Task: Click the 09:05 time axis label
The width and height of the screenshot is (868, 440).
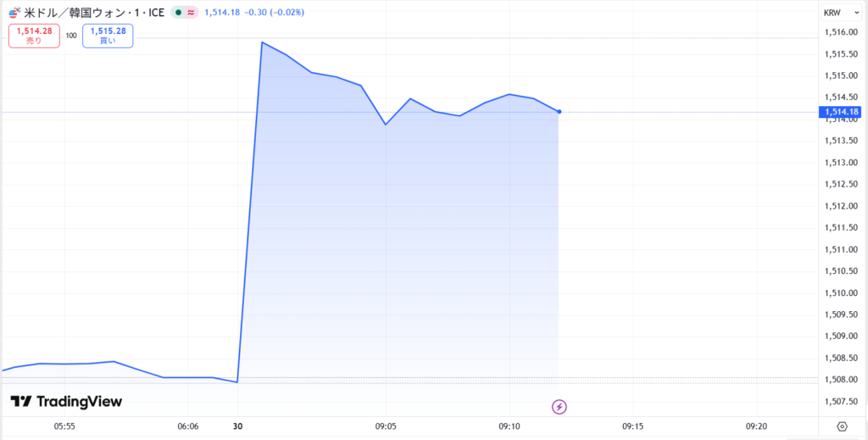Action: pyautogui.click(x=386, y=426)
